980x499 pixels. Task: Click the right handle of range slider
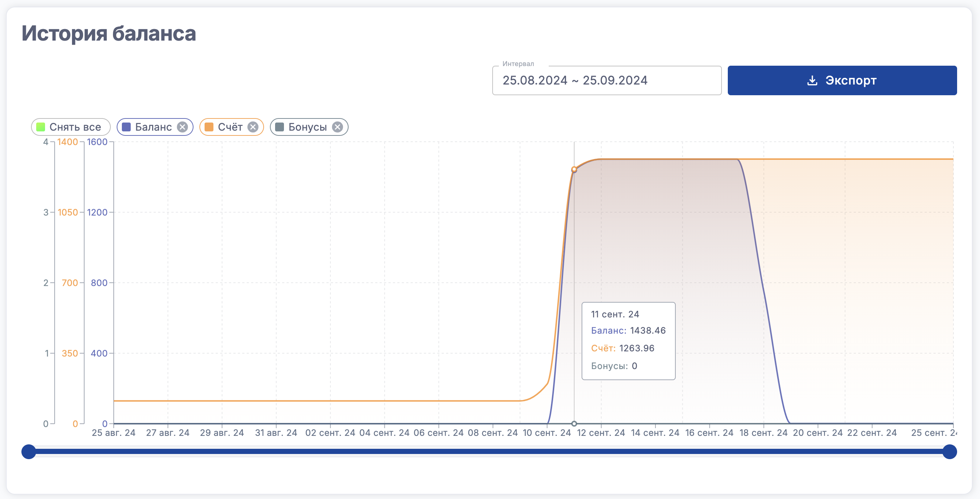tap(950, 451)
